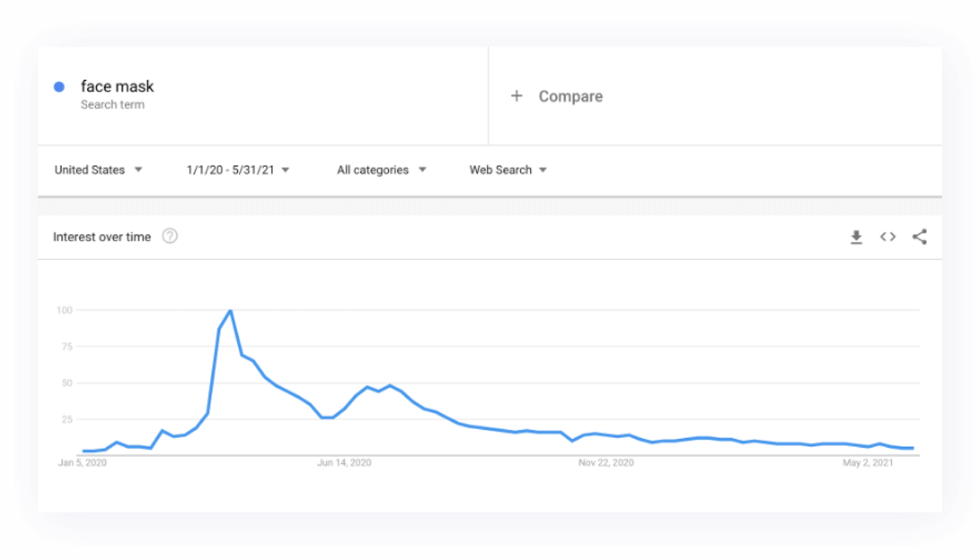Screen dimensions: 980x559
Task: Download the interest over time data
Action: pos(856,237)
